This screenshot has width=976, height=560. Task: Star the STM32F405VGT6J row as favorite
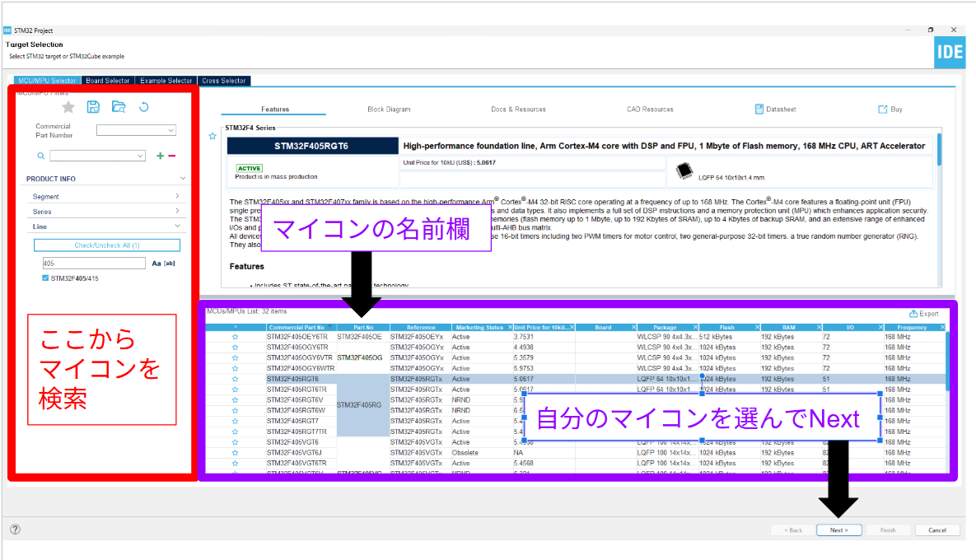click(x=236, y=453)
